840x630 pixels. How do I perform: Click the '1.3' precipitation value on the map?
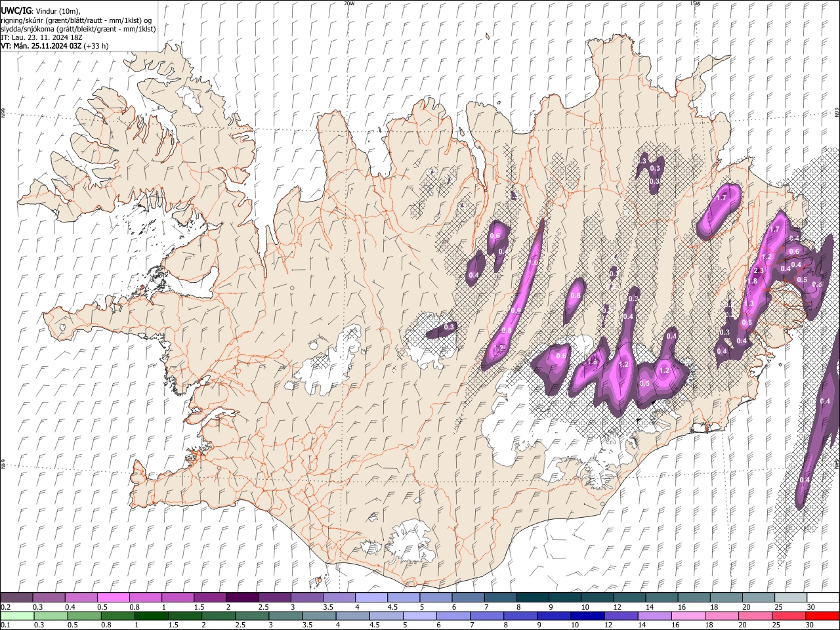(x=749, y=303)
